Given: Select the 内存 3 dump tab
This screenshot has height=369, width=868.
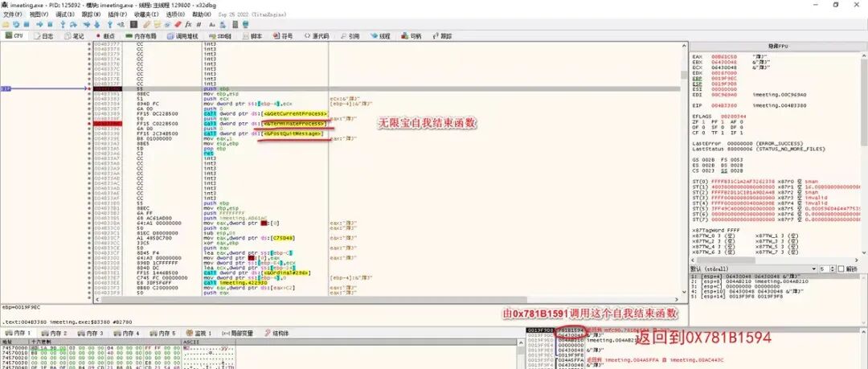Looking at the screenshot, I should [x=89, y=333].
